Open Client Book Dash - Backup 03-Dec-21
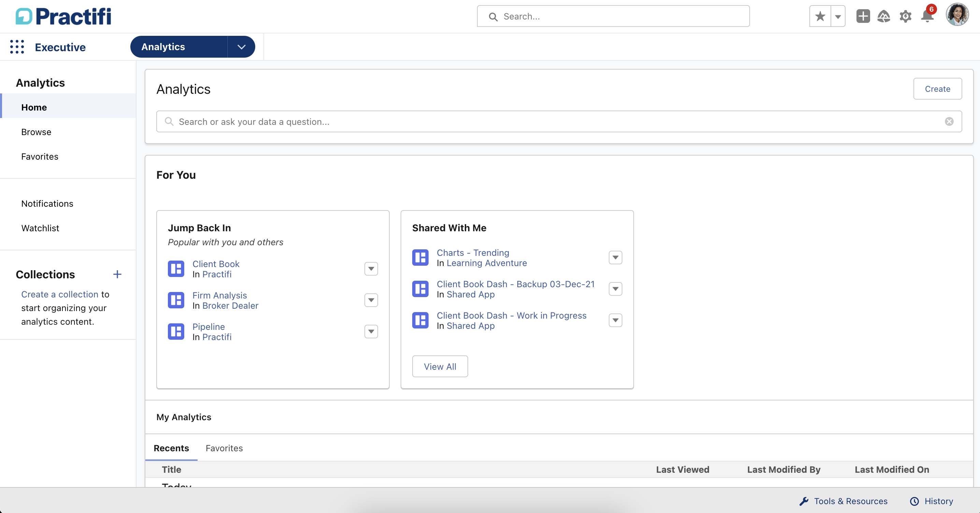This screenshot has width=980, height=513. pos(516,284)
